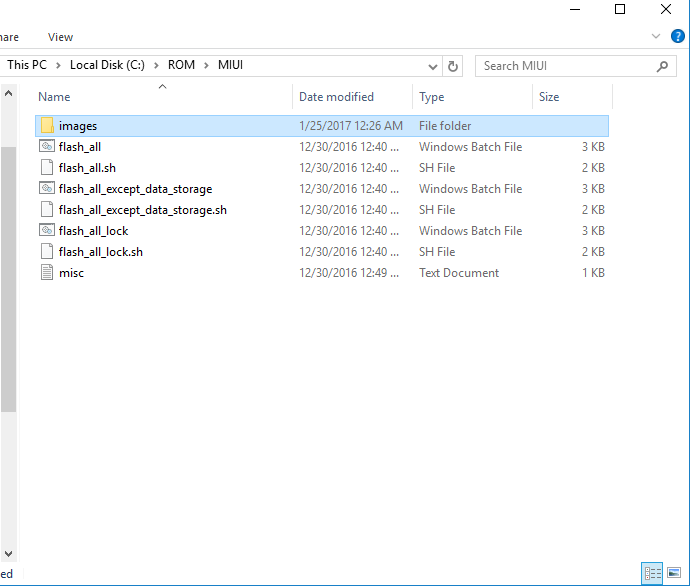Refresh the folder with the refresh icon

tap(453, 66)
